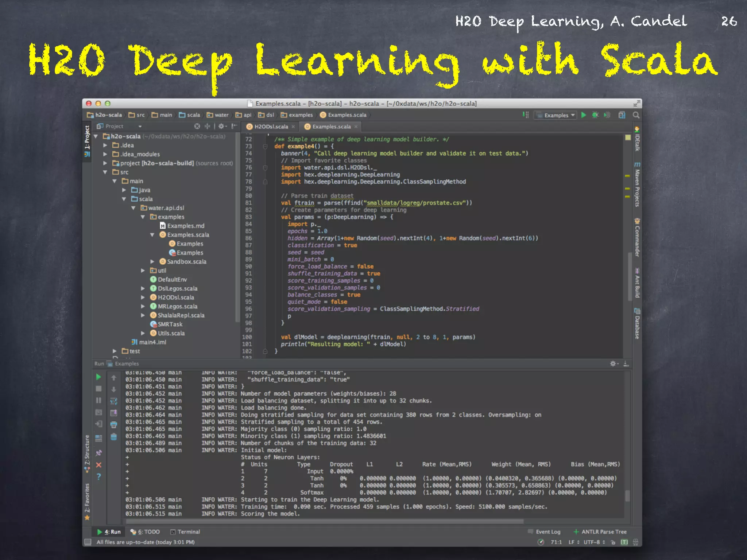
Task: Expand Sandbox.scala tree node
Action: tap(152, 261)
